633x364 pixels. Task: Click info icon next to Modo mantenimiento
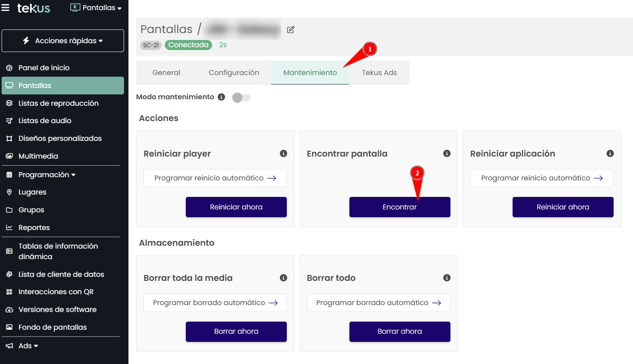coord(221,97)
